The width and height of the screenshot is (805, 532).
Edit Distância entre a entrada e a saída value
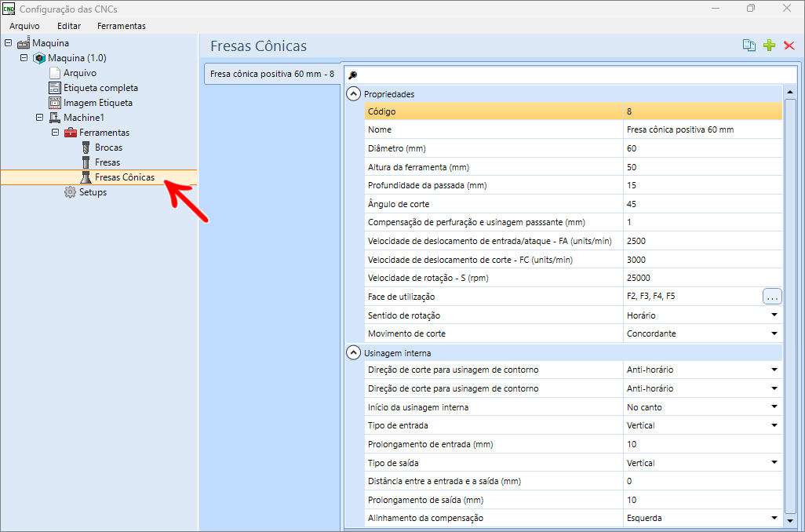click(x=702, y=481)
